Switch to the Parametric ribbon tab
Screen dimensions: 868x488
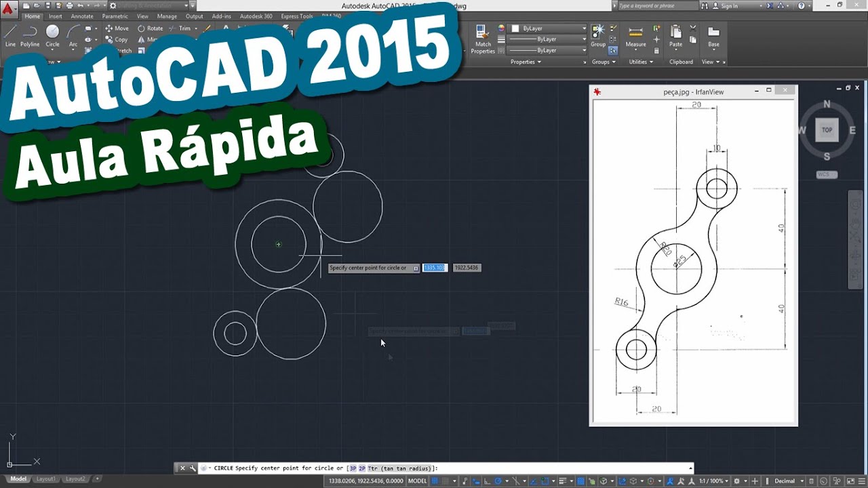click(x=115, y=16)
